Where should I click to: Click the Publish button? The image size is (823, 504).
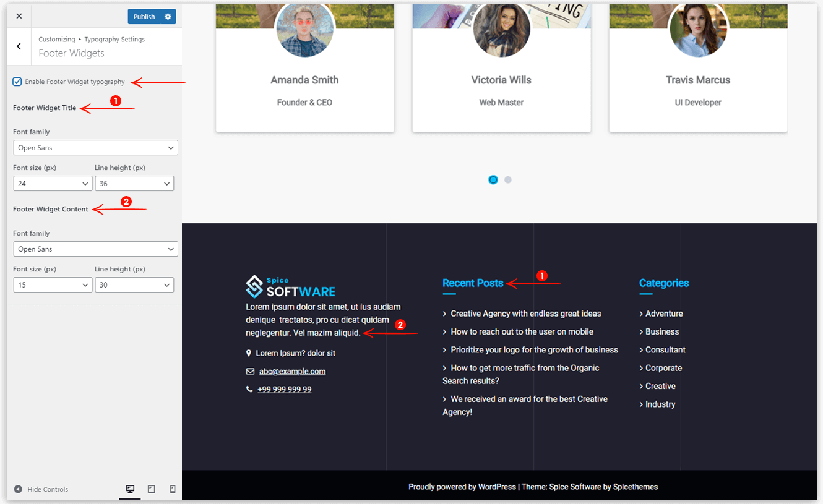coord(144,17)
